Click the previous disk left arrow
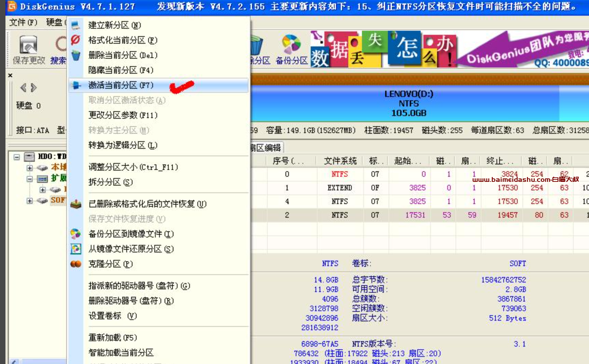This screenshot has width=589, height=364. coord(23,88)
